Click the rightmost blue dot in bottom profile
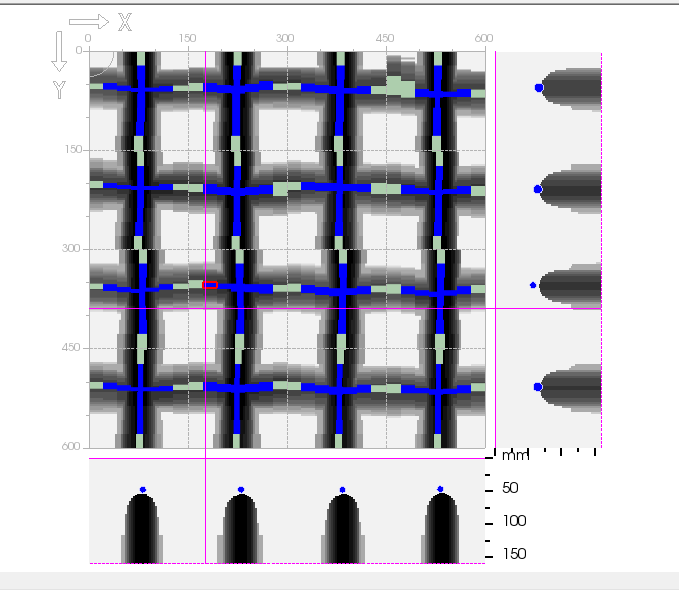 [x=441, y=489]
